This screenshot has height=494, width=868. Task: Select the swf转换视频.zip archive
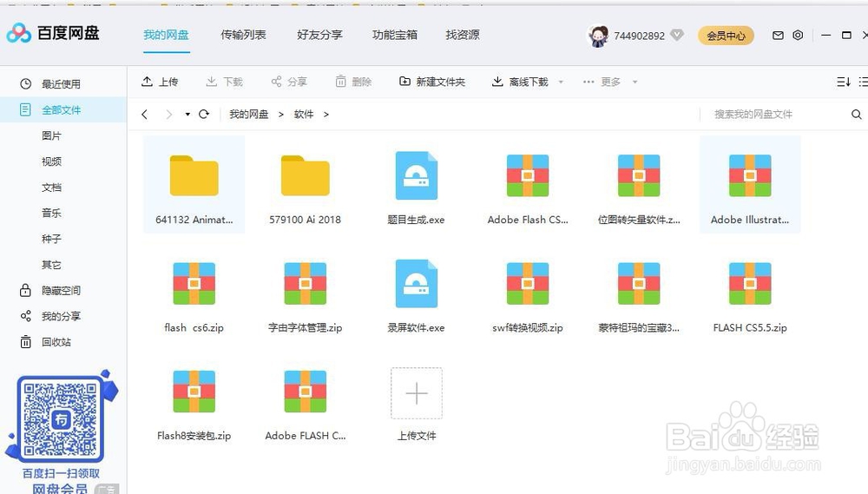528,284
